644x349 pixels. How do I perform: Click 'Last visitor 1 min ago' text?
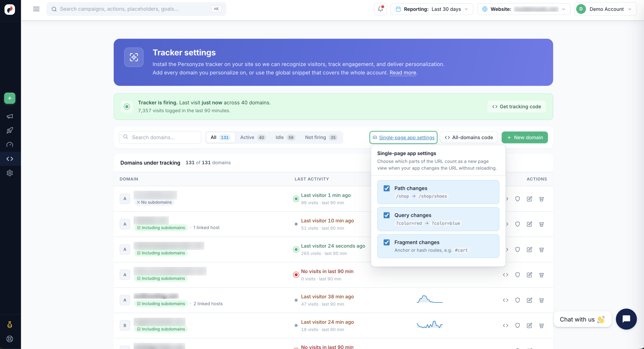326,195
